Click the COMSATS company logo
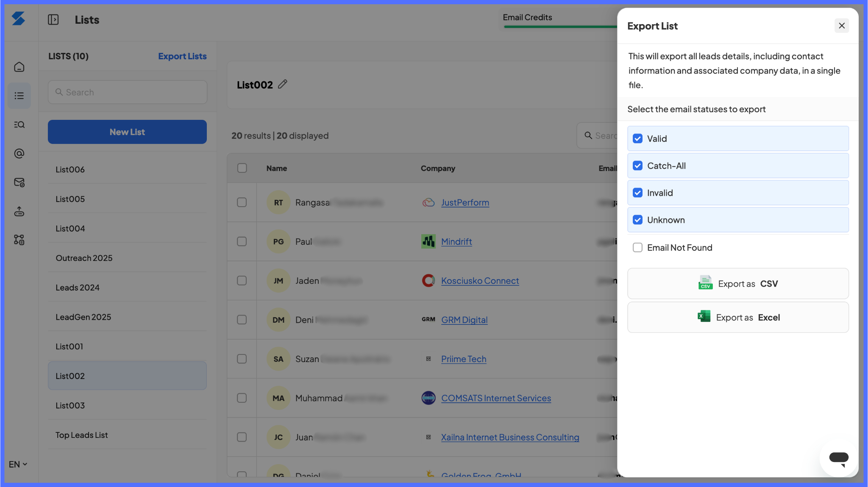 [x=428, y=398]
